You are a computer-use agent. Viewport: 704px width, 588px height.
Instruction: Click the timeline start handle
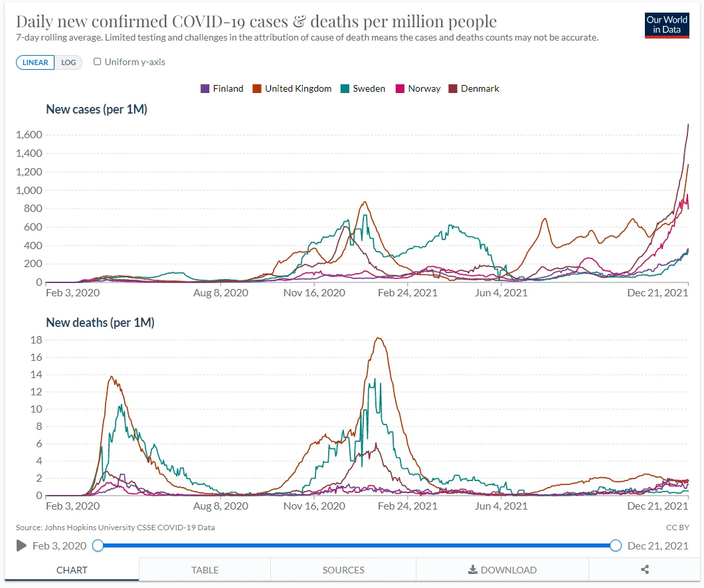[x=98, y=545]
